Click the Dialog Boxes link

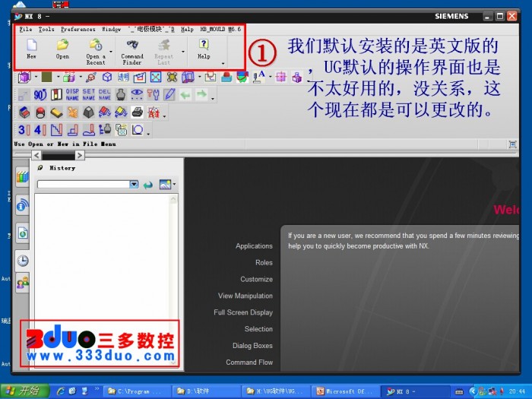[x=252, y=346]
